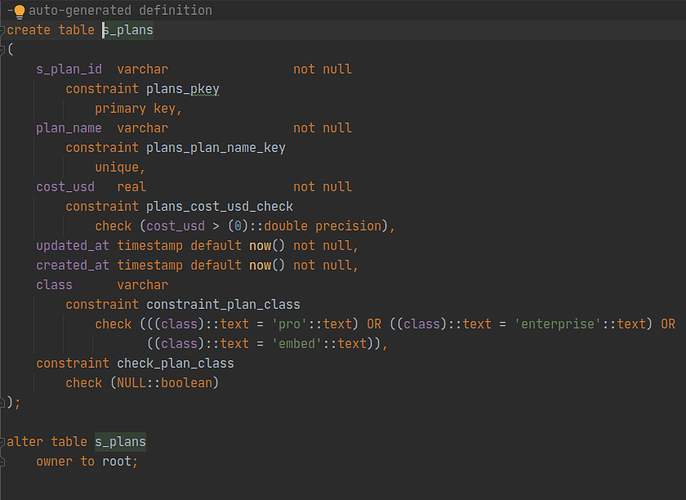Click the yellow lightbulb intention icon

[19, 12]
